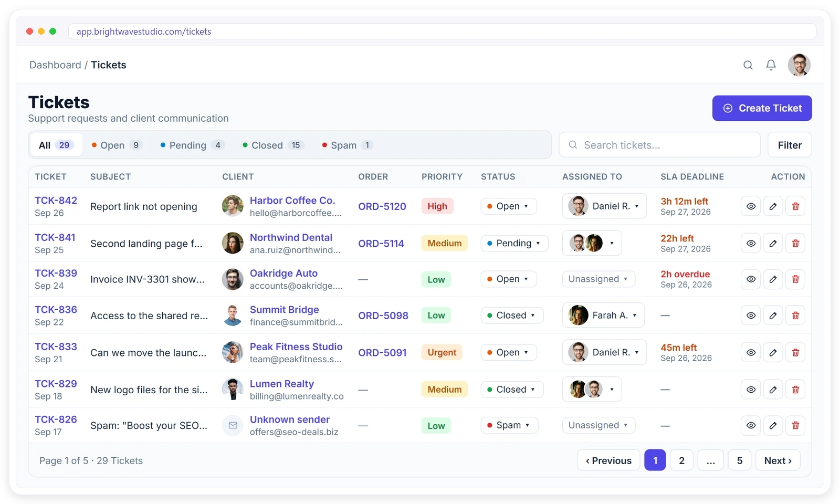Open Unassigned dropdown for TCK-839
This screenshot has height=504, width=840.
(x=598, y=279)
